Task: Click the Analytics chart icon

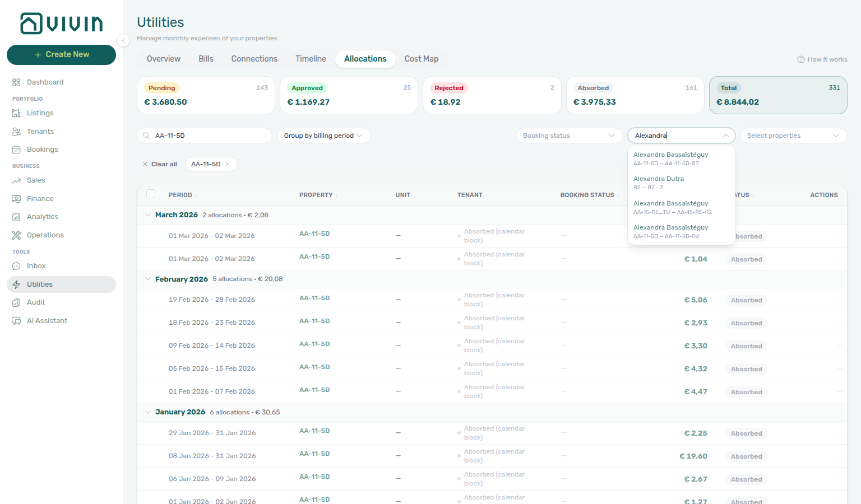Action: tap(16, 217)
